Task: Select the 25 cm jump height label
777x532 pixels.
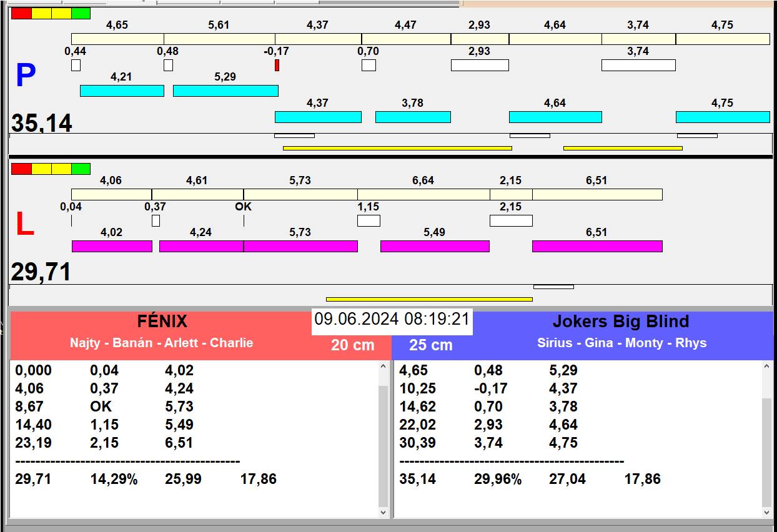Action: tap(431, 345)
